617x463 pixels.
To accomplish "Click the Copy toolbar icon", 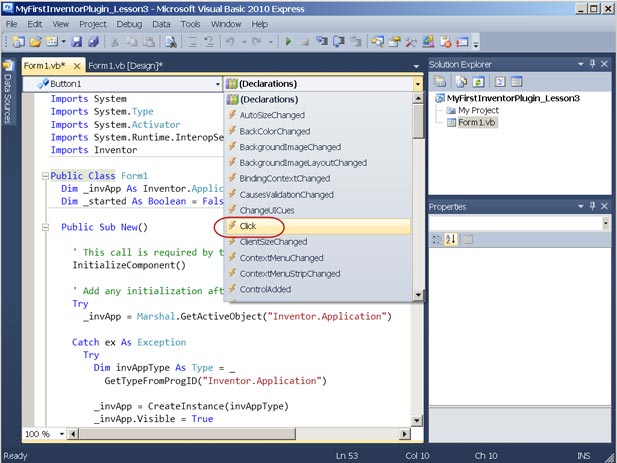I will [131, 42].
